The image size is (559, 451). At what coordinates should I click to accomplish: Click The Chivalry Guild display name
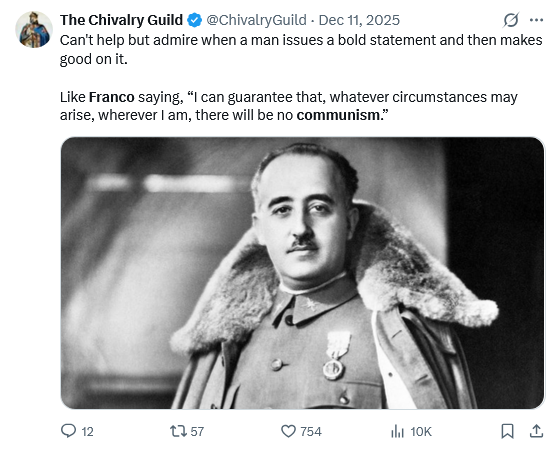pyautogui.click(x=121, y=20)
